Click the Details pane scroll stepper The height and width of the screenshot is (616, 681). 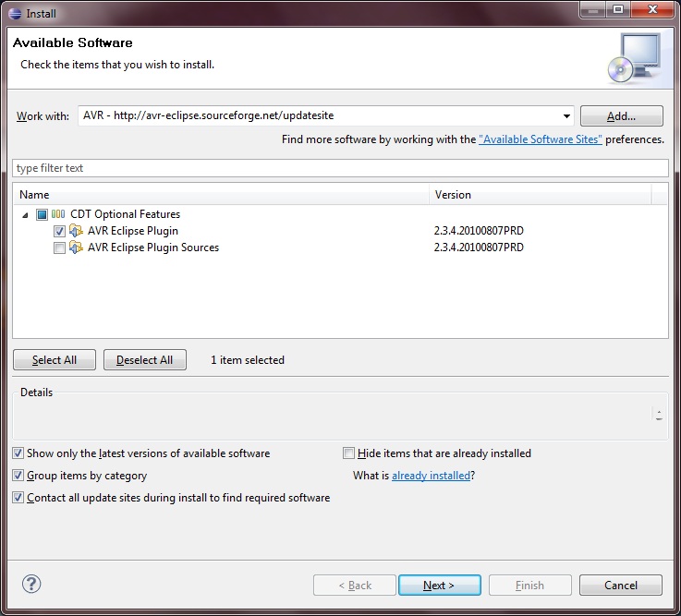point(659,415)
